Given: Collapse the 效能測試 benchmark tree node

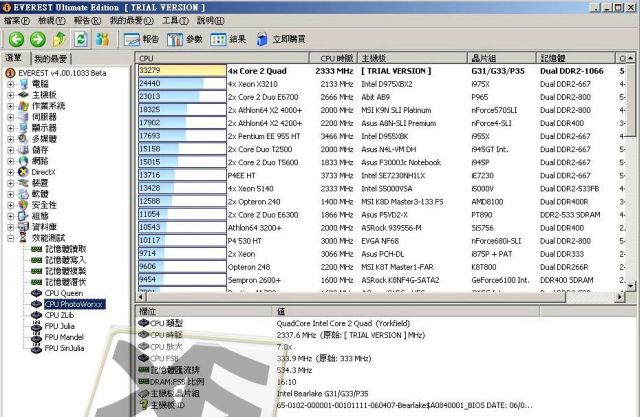Looking at the screenshot, I should tap(11, 238).
